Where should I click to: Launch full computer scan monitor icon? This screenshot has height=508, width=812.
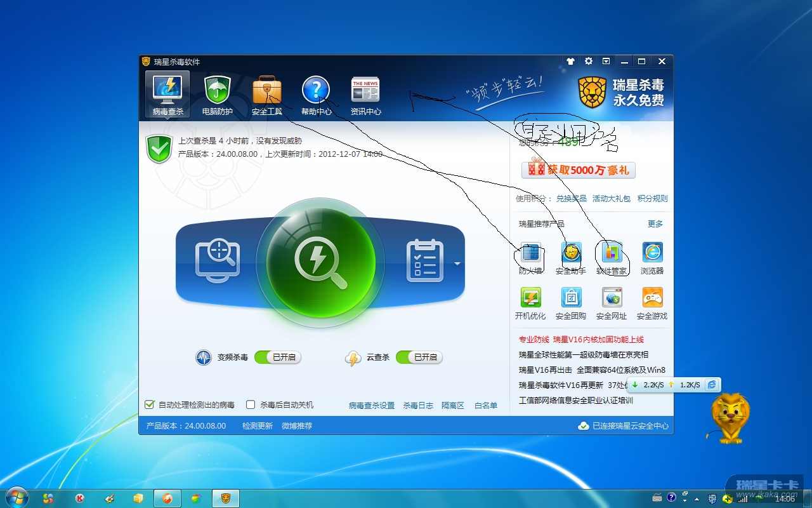(218, 260)
